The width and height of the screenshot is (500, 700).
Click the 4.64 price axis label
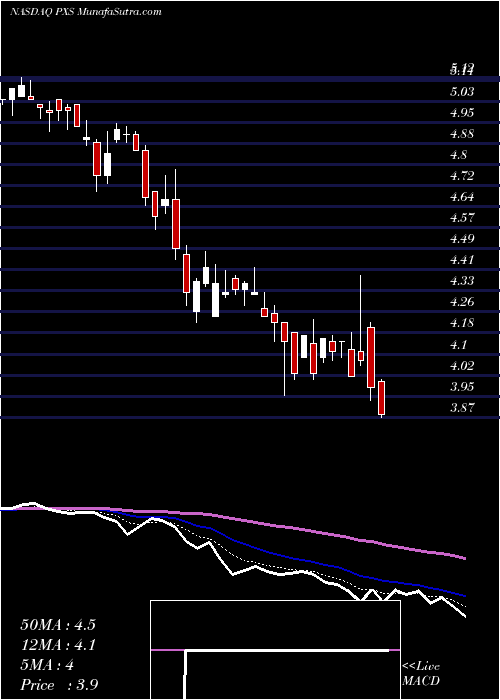[x=462, y=197]
